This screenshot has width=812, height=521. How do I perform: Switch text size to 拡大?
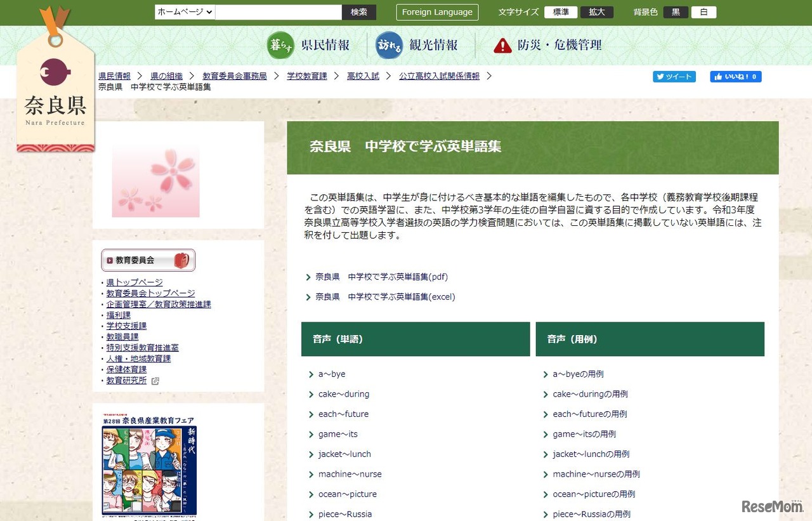click(x=596, y=11)
